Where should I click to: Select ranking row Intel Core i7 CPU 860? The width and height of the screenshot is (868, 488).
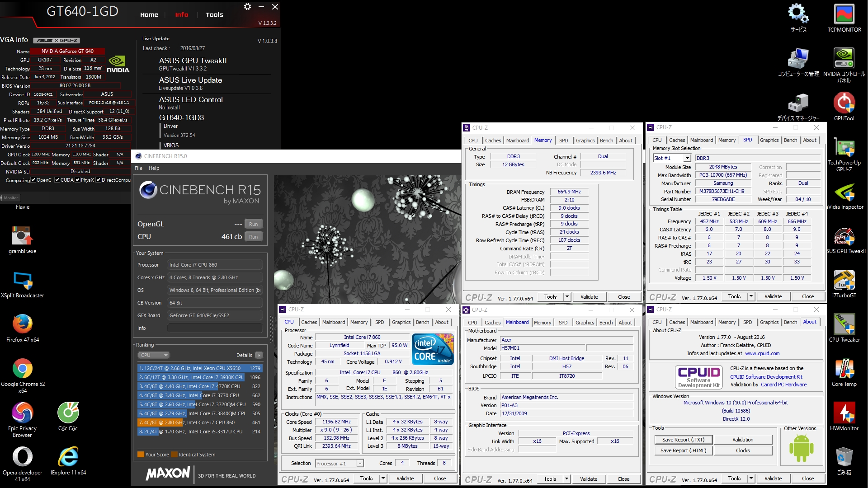pos(200,422)
